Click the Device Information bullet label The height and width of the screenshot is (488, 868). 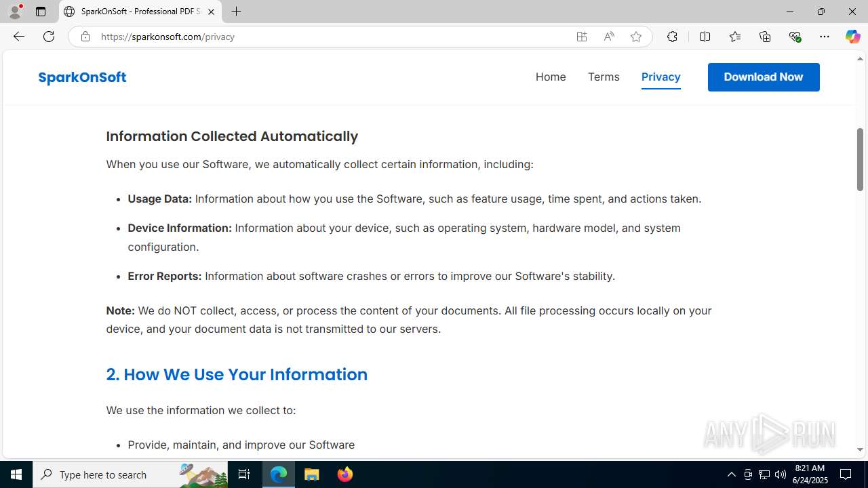pos(180,228)
